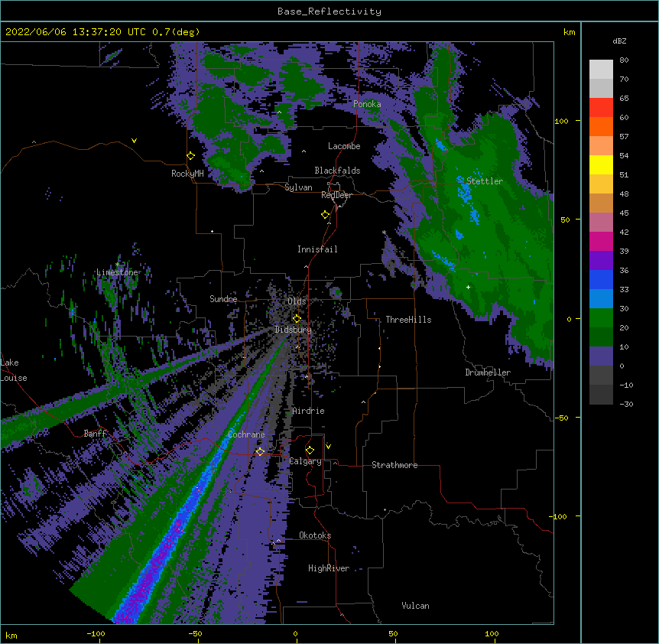Click the Base_Reflectivity title
This screenshot has width=659, height=644.
click(x=329, y=11)
